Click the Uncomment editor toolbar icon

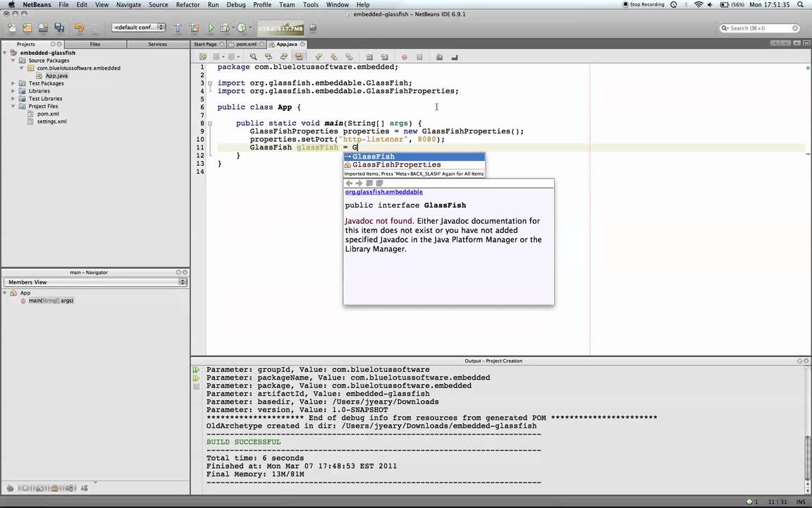point(455,57)
